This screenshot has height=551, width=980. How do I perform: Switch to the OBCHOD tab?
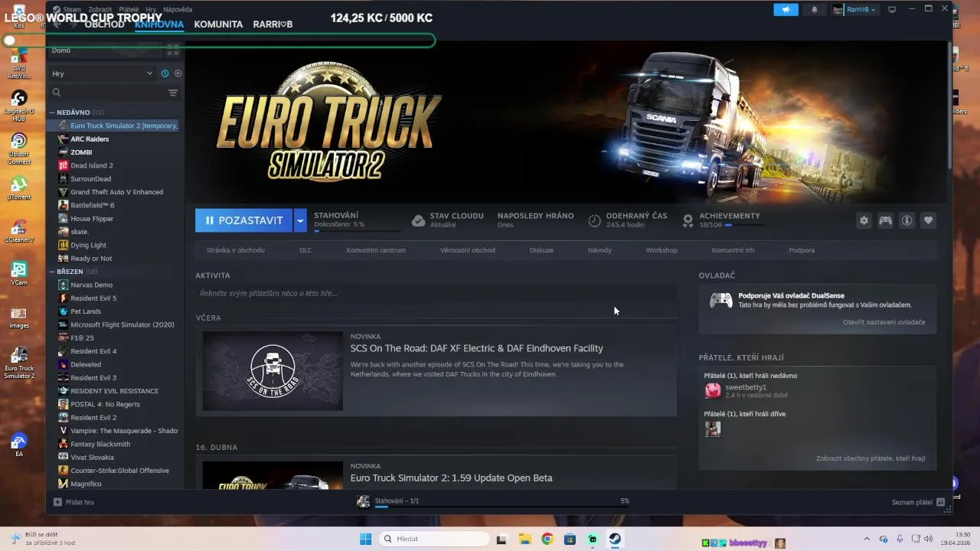click(104, 24)
